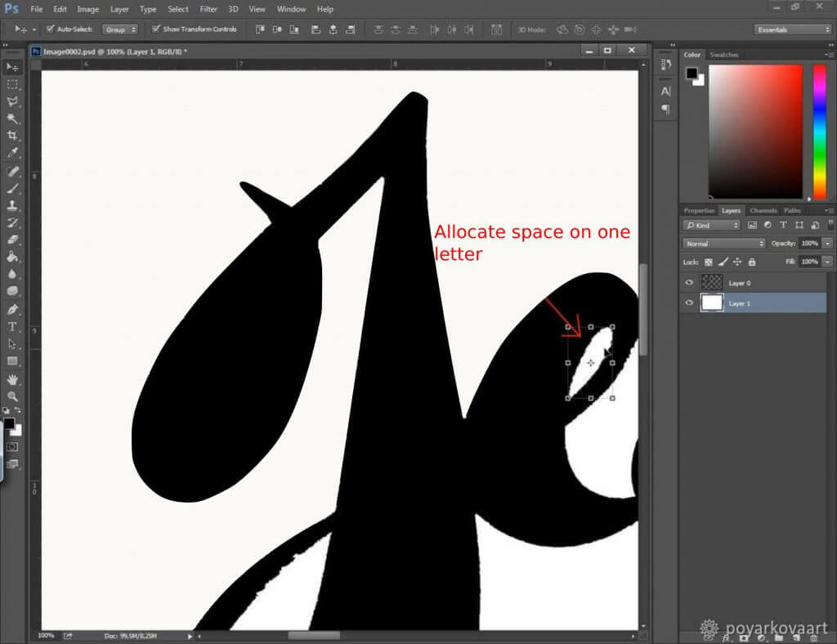Open the File menu

click(36, 9)
